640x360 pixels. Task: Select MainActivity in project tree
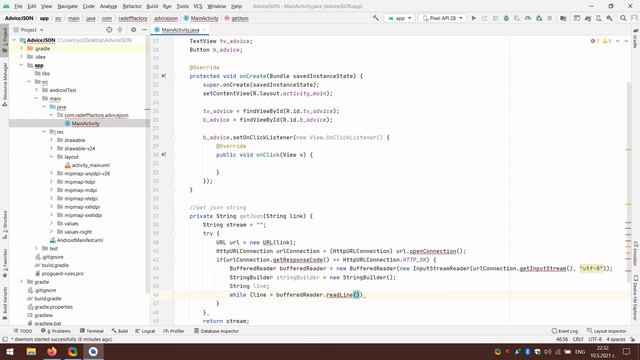click(x=85, y=123)
